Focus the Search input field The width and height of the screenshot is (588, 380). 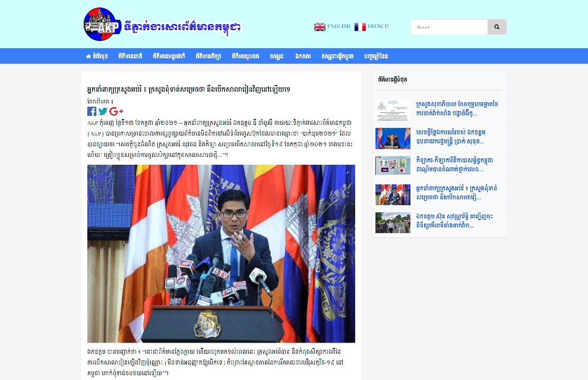coord(449,27)
